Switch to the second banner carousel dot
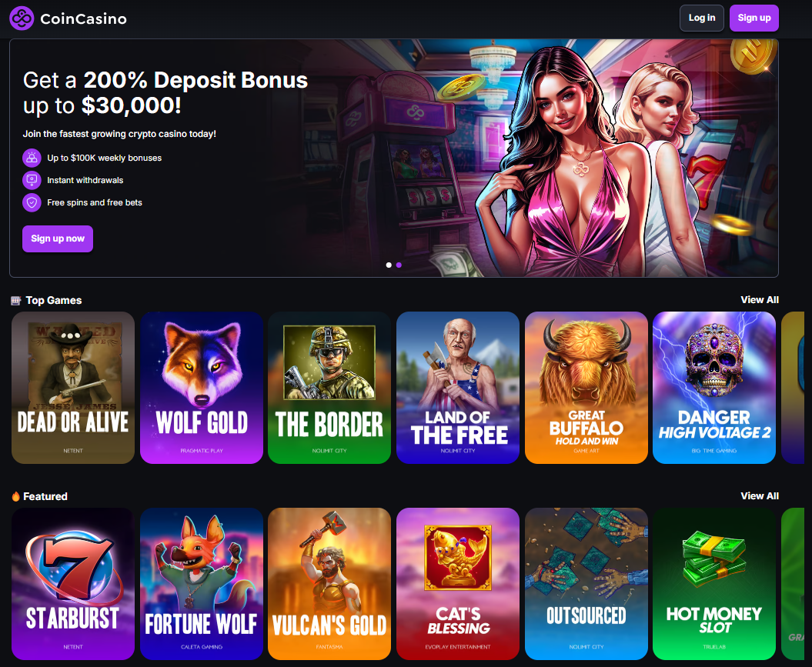The width and height of the screenshot is (812, 667). (399, 265)
